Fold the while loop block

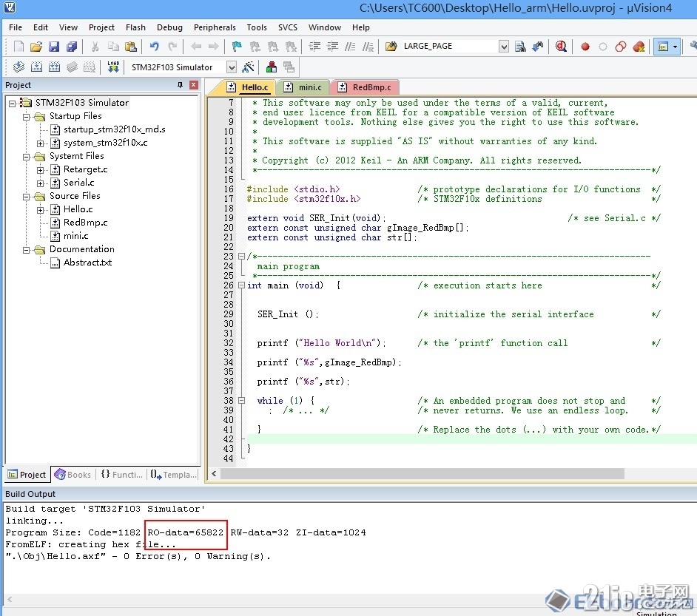pos(241,400)
